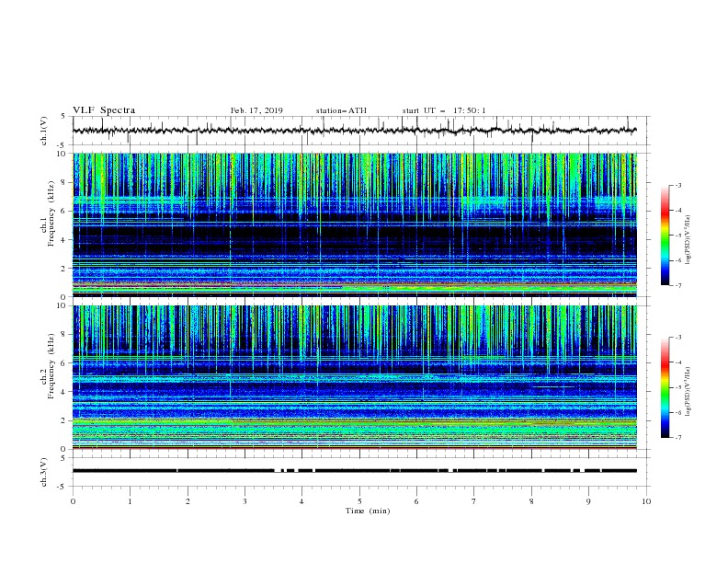The image size is (728, 563).
Task: Click the '-7' tick on ch.1 colorbar
Action: pos(677,285)
